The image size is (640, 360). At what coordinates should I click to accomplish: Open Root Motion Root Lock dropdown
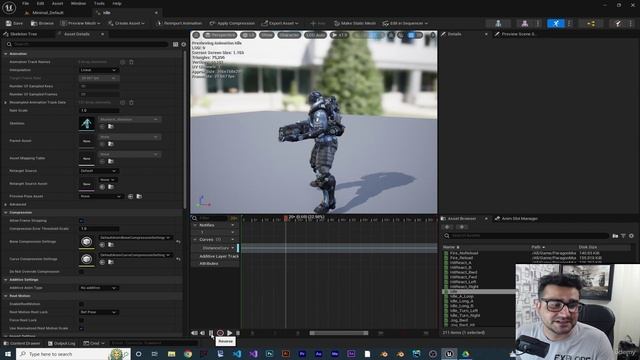(x=98, y=312)
